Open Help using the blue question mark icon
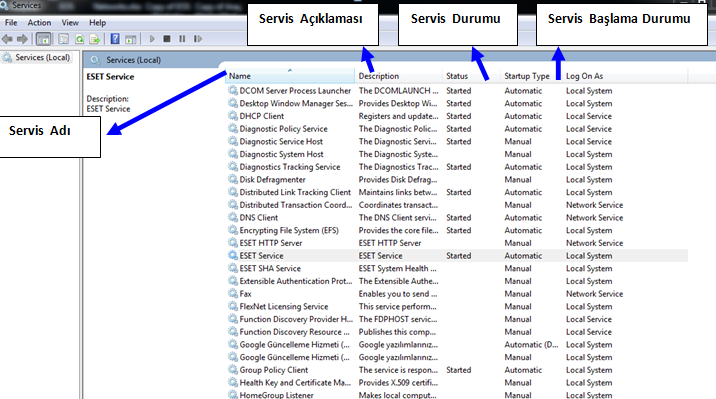Screen dimensions: 716x399 [115, 39]
